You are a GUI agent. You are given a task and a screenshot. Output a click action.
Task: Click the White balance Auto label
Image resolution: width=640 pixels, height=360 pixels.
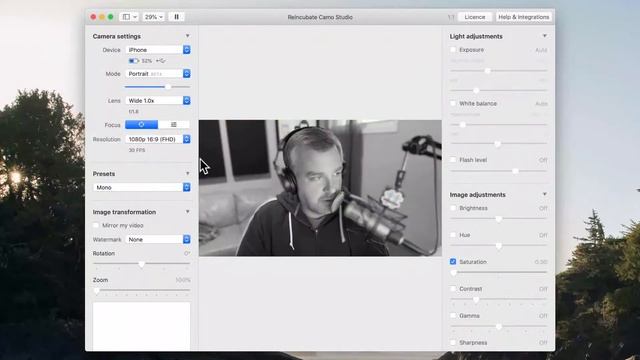point(541,104)
